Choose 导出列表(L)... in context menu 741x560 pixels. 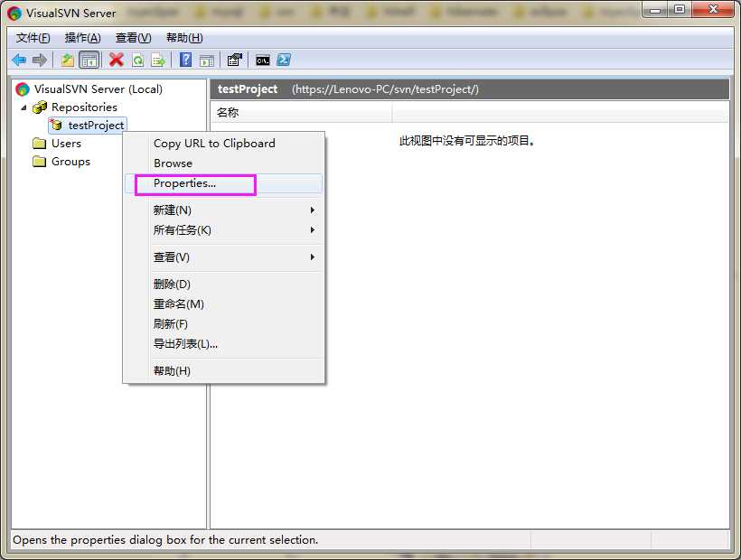[x=223, y=344]
